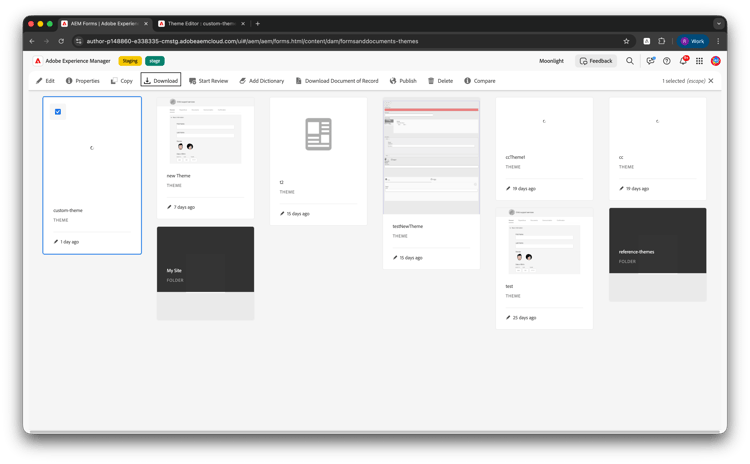Click the Compare action
Screen dimensions: 750x464
[480, 81]
